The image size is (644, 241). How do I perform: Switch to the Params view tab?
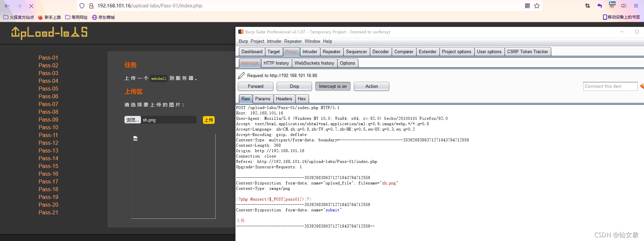(x=263, y=99)
